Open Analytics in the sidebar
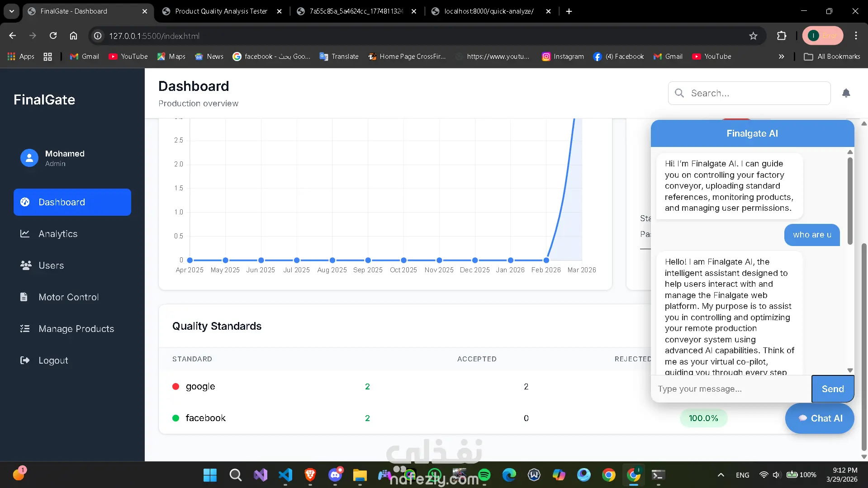The width and height of the screenshot is (868, 488). [x=72, y=234]
